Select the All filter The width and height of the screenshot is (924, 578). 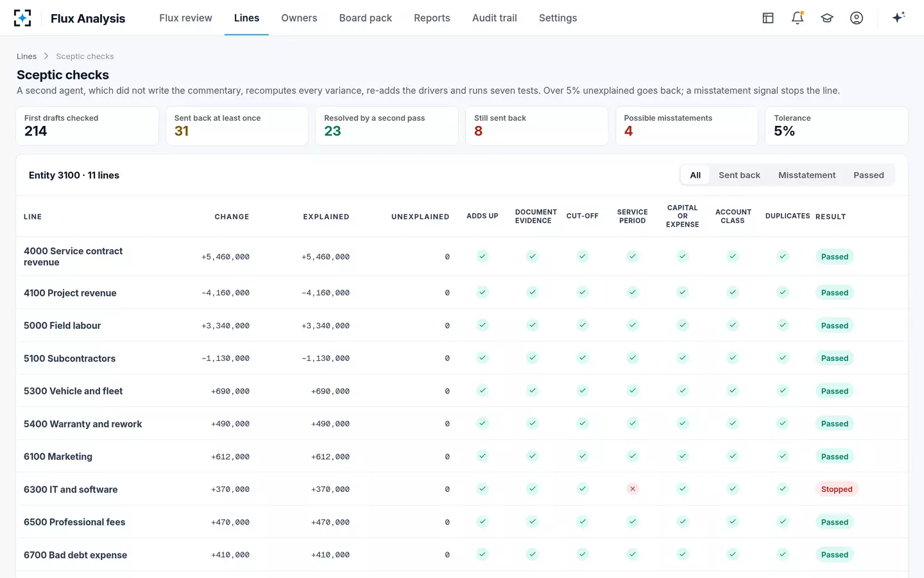point(695,175)
